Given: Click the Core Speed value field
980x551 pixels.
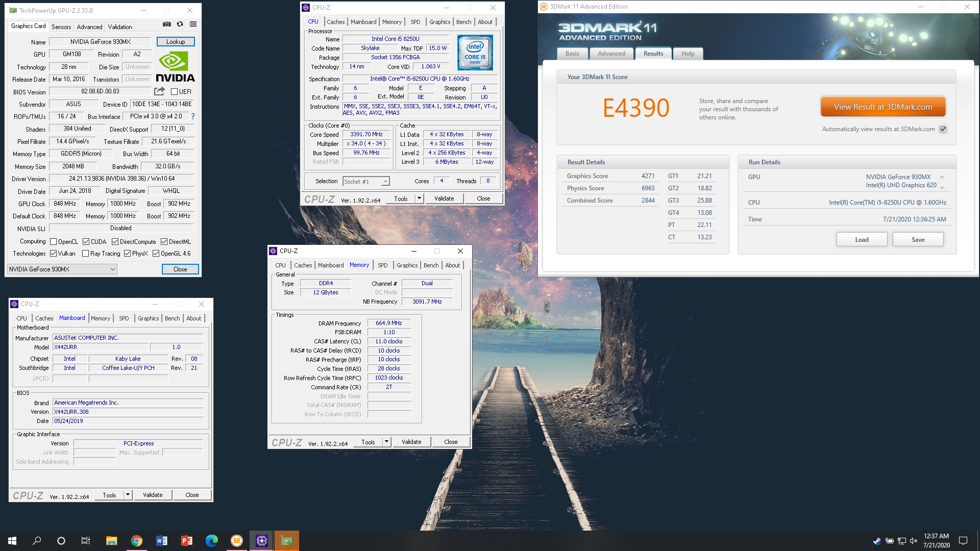Looking at the screenshot, I should click(366, 135).
